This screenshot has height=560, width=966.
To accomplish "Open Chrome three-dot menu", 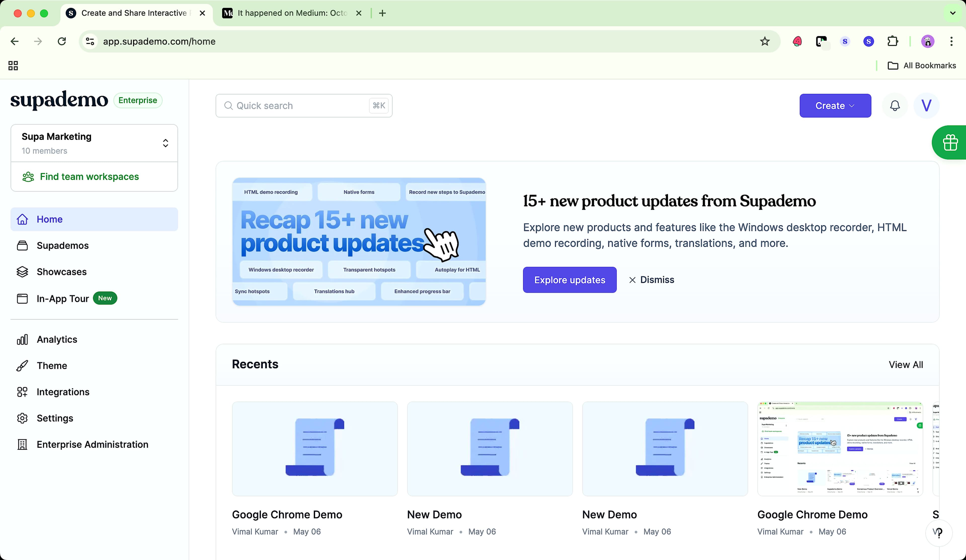I will click(x=951, y=41).
